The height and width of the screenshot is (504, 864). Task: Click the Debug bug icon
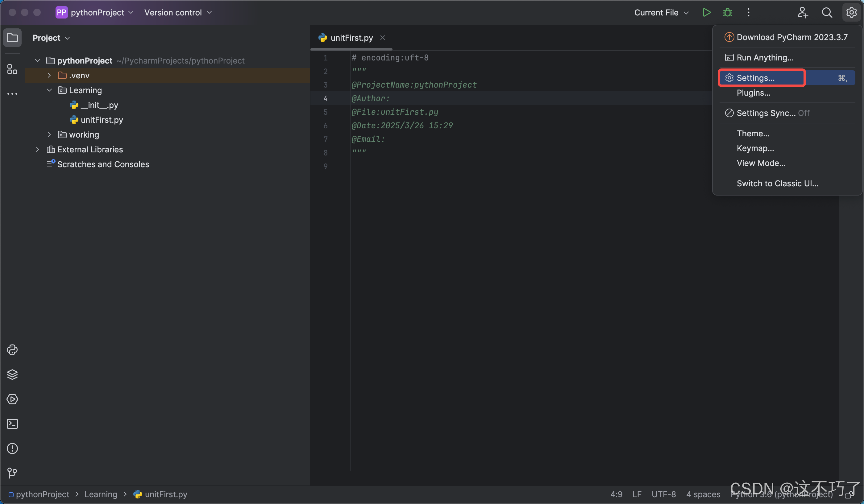tap(727, 13)
